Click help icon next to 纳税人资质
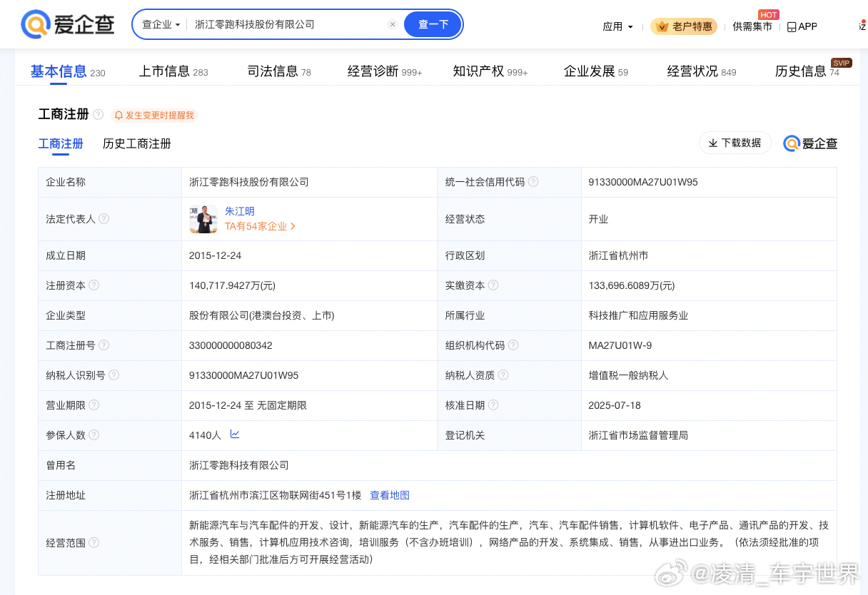This screenshot has width=868, height=595. pos(503,375)
